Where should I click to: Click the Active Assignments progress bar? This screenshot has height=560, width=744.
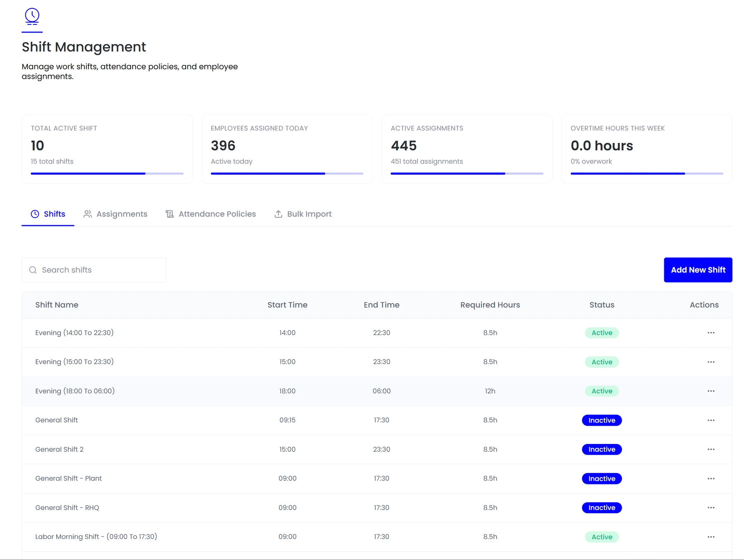click(x=467, y=173)
